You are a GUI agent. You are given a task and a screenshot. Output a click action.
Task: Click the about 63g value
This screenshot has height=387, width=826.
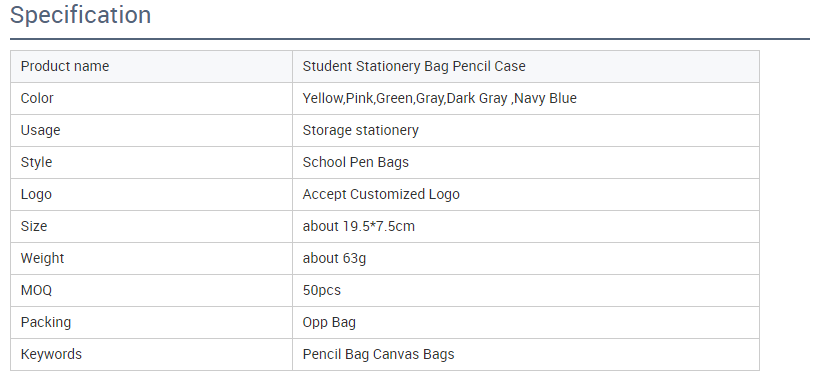334,259
